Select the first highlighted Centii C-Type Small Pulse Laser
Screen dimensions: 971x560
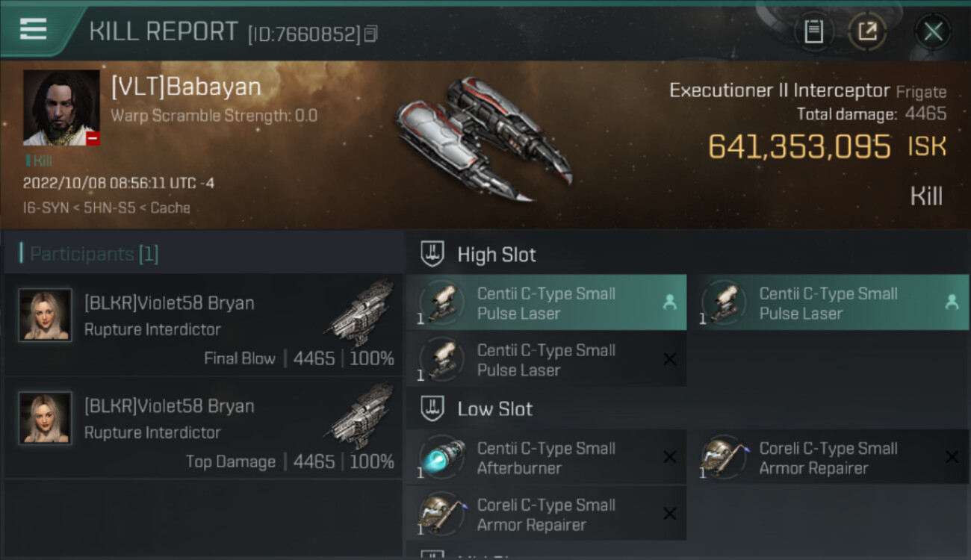(546, 302)
